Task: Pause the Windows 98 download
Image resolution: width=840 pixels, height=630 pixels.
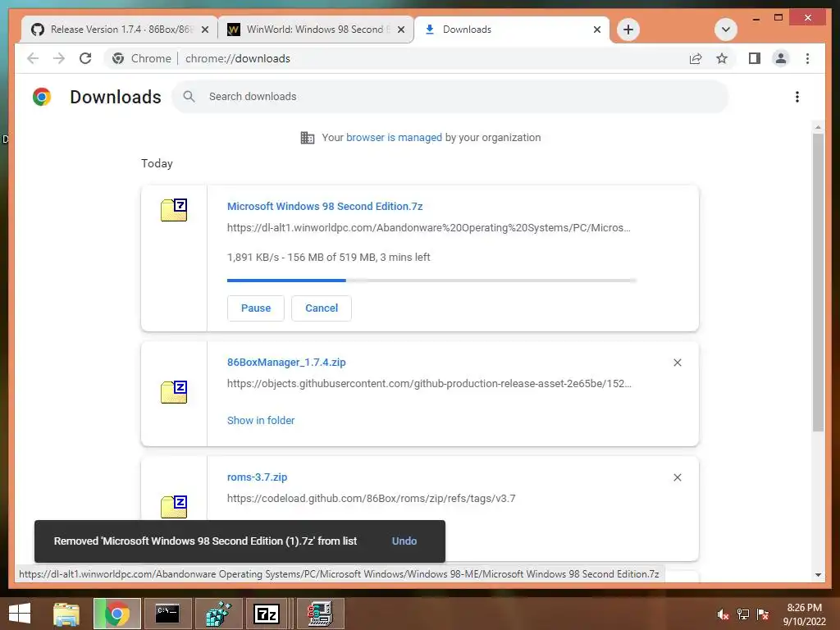Action: click(x=256, y=308)
